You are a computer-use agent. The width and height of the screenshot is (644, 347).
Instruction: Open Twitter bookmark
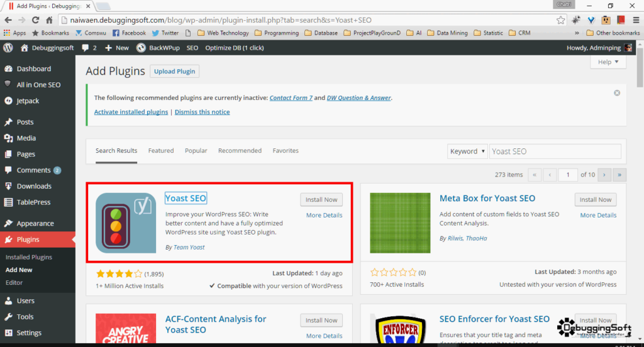pyautogui.click(x=165, y=33)
